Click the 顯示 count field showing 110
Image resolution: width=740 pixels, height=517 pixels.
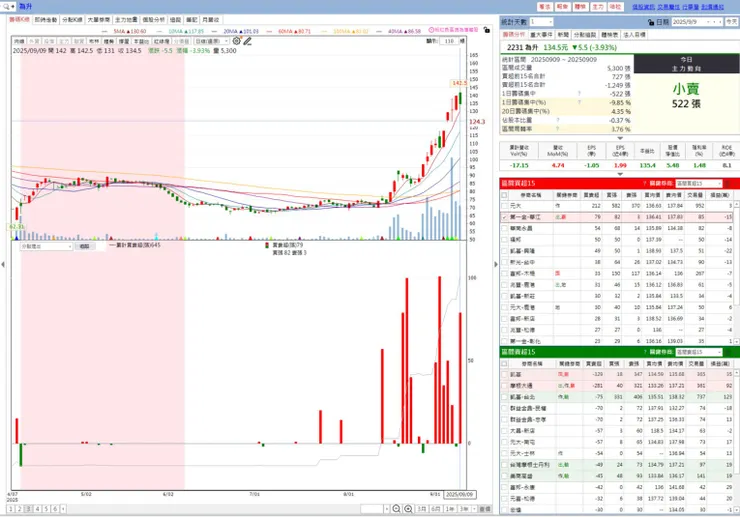[449, 41]
